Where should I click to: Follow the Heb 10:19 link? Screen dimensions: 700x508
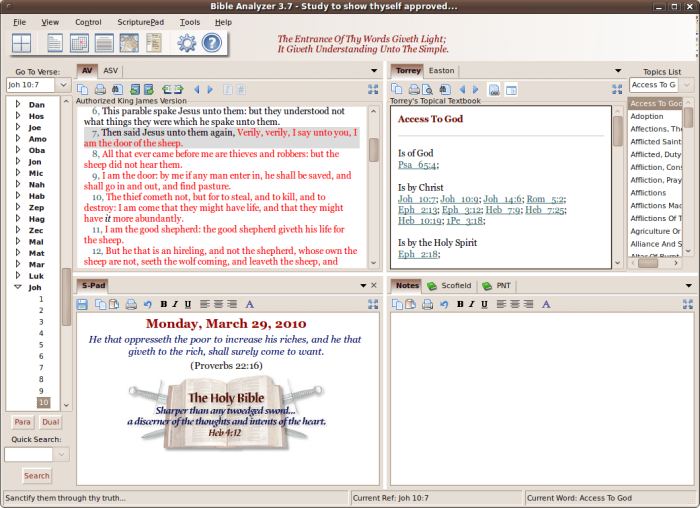pos(420,221)
